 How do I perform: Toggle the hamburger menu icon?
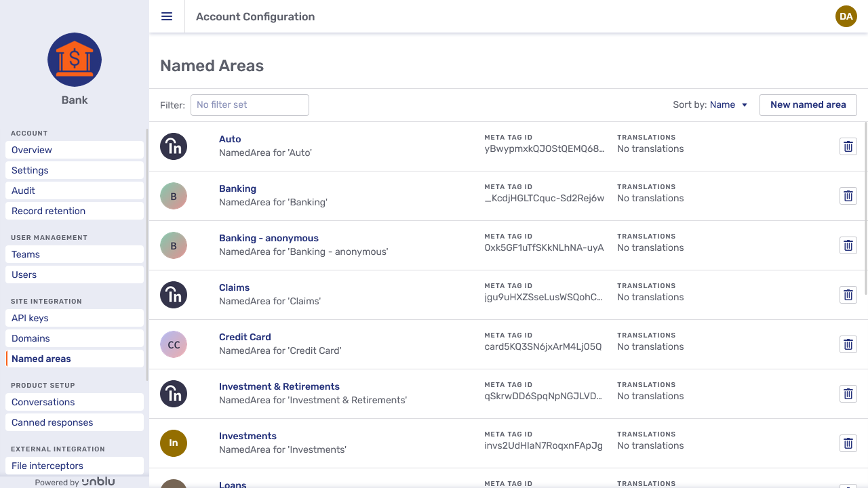[x=167, y=16]
